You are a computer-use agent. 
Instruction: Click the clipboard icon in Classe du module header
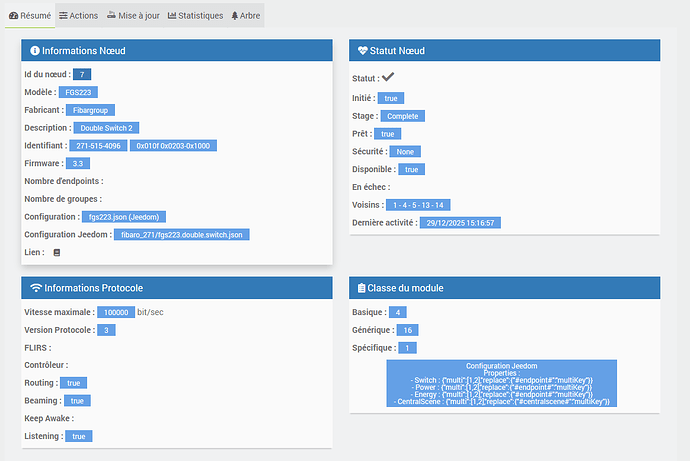(x=361, y=288)
